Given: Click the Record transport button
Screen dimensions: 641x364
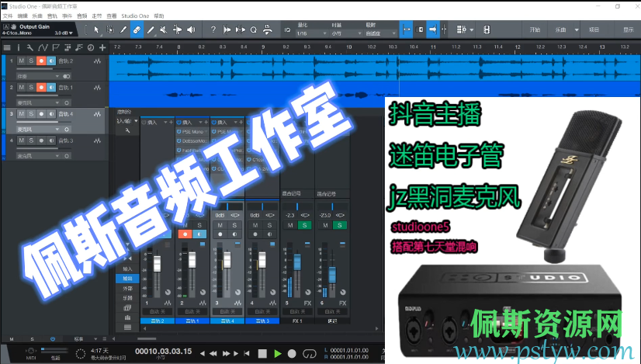Looking at the screenshot, I should 292,353.
